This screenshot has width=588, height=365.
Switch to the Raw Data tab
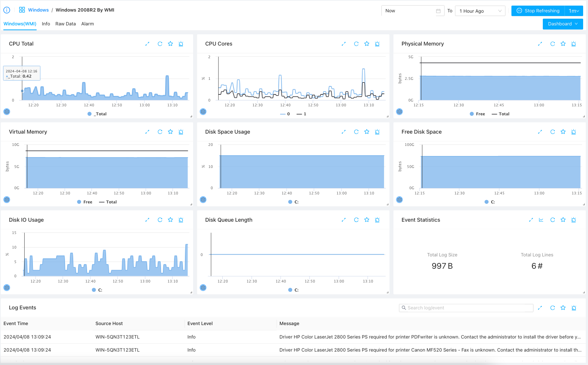[65, 24]
